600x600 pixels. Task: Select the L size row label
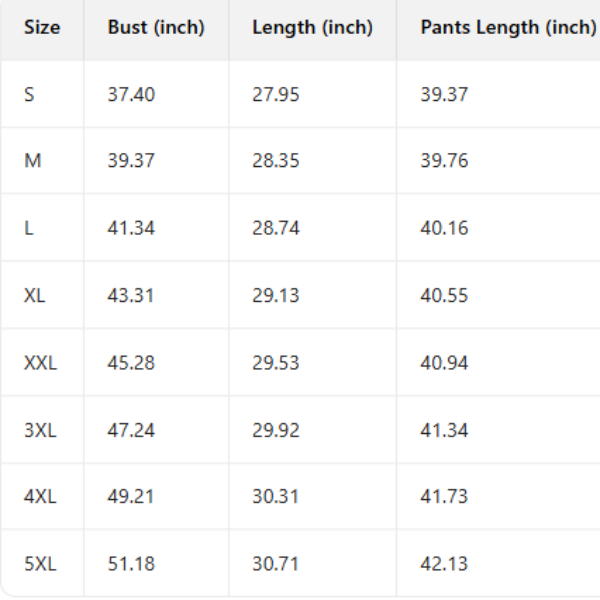click(x=29, y=228)
